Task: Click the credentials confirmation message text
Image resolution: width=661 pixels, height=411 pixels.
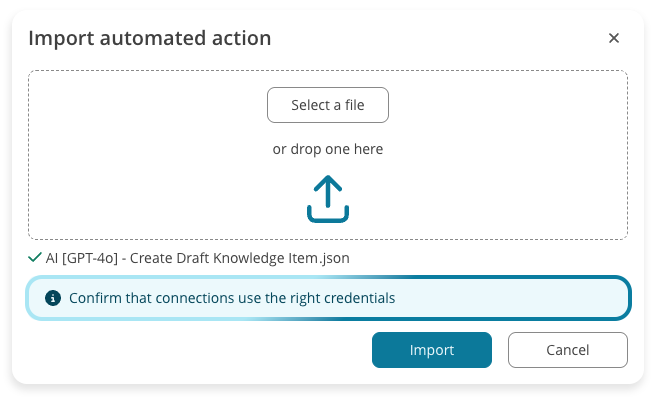Action: 232,298
